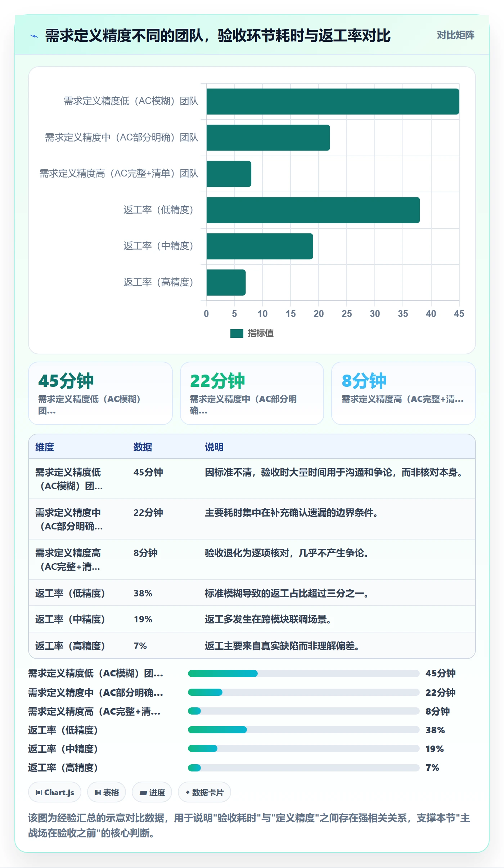This screenshot has height=868, width=504.
Task: Click the 指标值 legend label
Action: pyautogui.click(x=260, y=334)
